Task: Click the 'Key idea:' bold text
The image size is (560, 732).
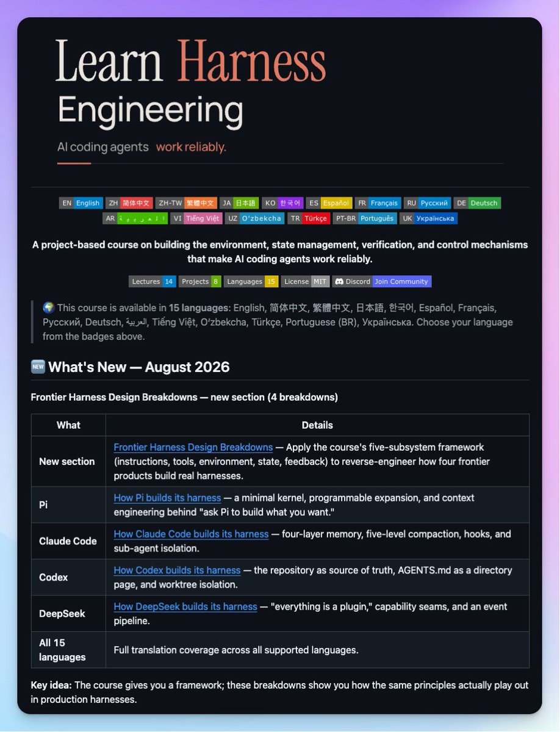Action: (x=51, y=685)
